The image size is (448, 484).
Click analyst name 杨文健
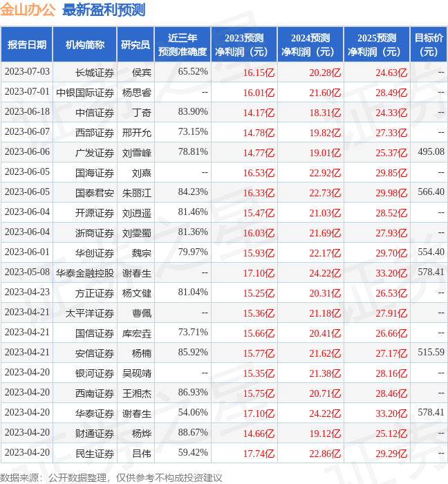(x=137, y=294)
